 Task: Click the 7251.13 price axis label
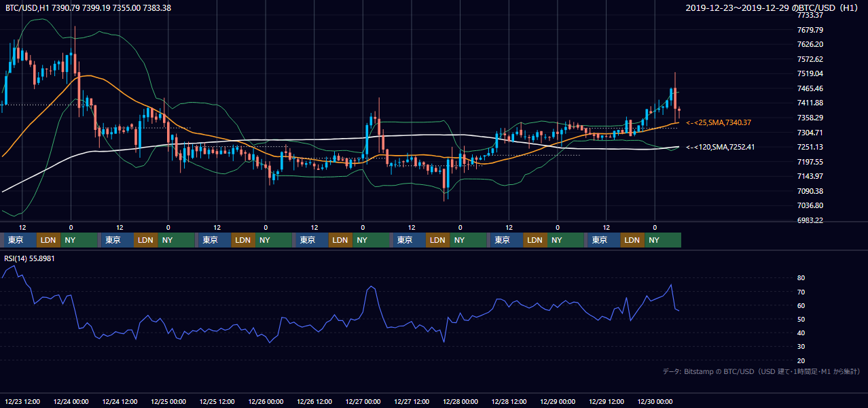pos(810,147)
